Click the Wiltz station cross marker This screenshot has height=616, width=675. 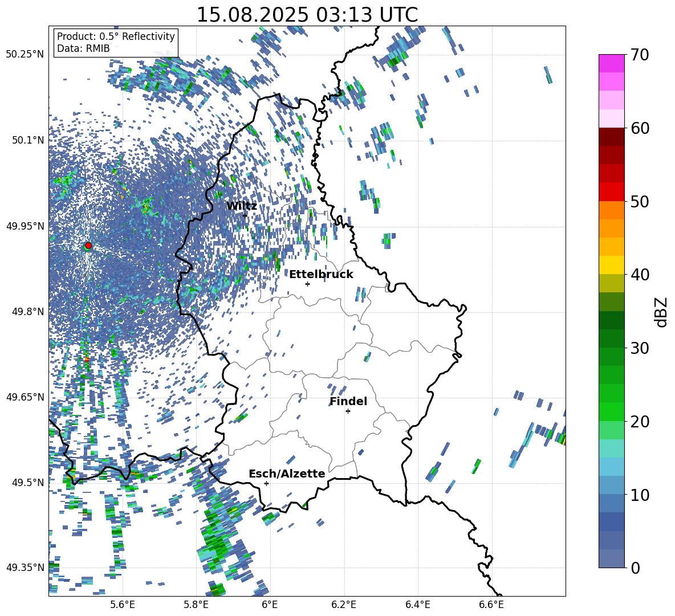245,215
